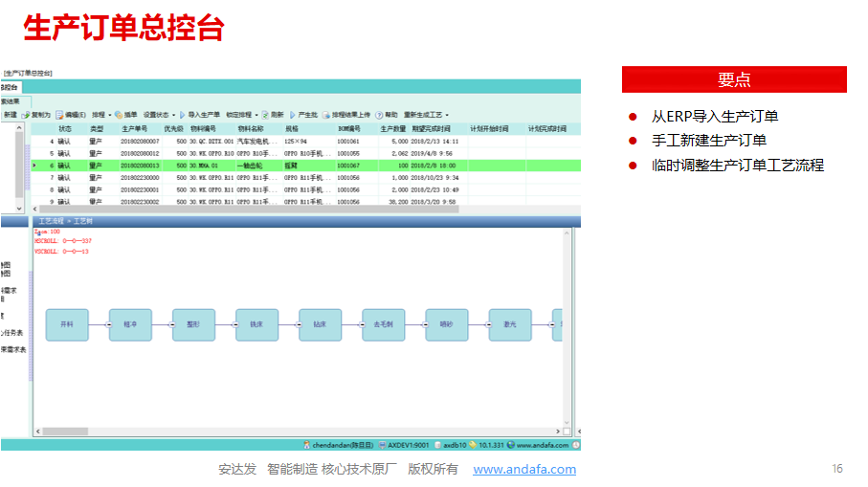Click the user icon beside chendandan
The width and height of the screenshot is (868, 487).
pos(306,445)
